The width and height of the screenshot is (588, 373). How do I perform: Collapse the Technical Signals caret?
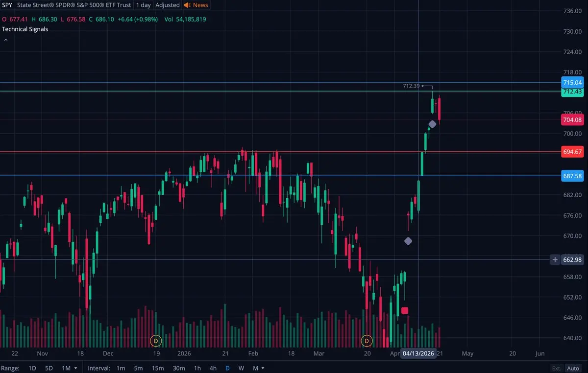click(x=6, y=40)
